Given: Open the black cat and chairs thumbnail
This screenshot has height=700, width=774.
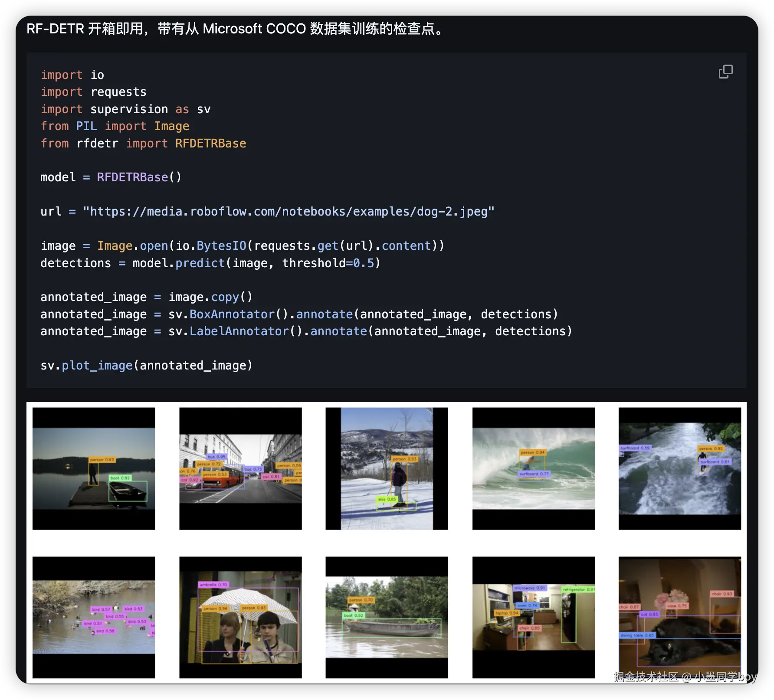Looking at the screenshot, I should [x=680, y=617].
